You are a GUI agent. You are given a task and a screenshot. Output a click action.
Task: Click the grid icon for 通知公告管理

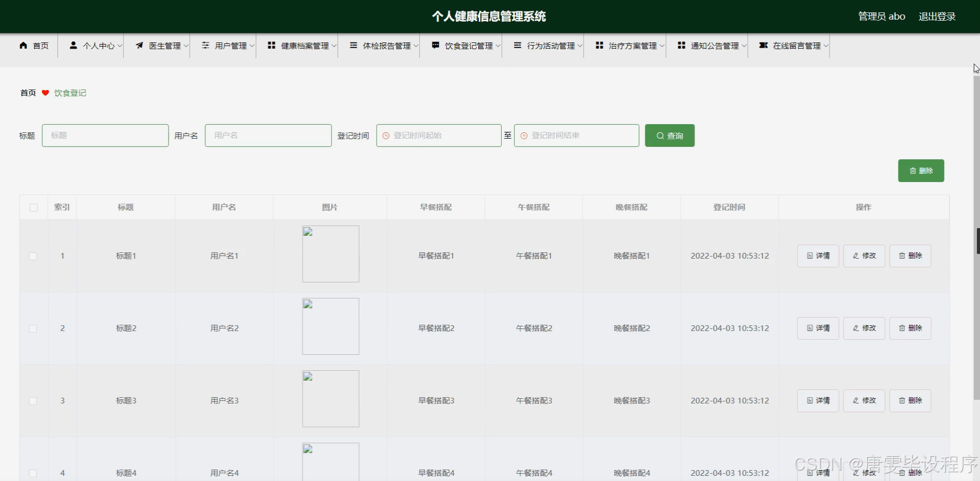click(682, 46)
